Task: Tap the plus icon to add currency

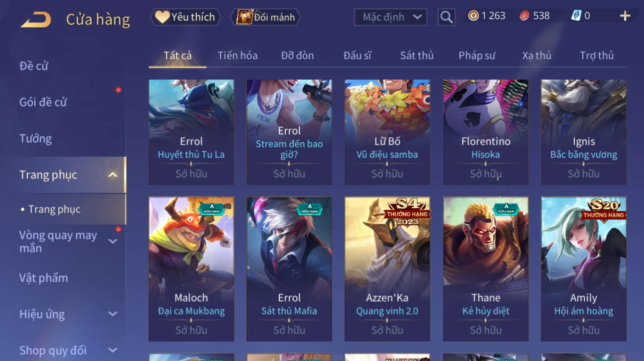Action: click(625, 16)
